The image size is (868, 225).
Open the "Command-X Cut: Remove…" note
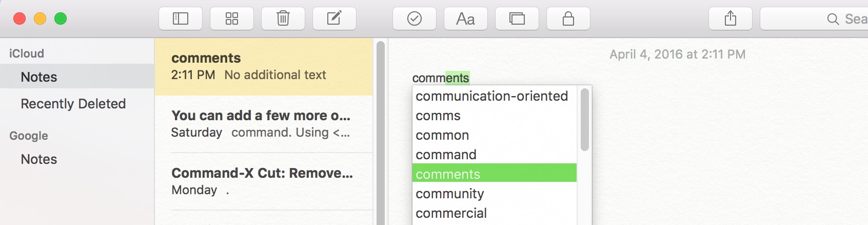(264, 181)
